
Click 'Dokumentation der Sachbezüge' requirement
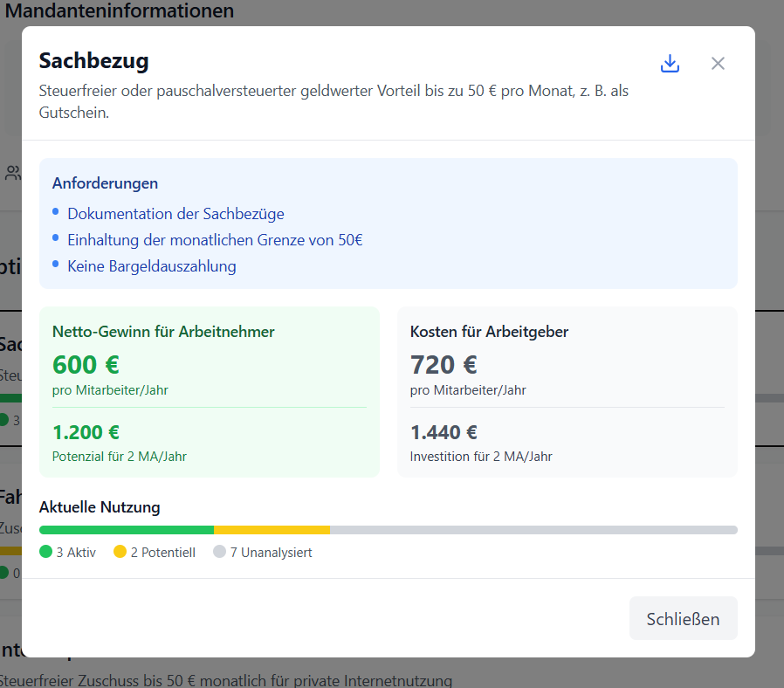pyautogui.click(x=175, y=214)
